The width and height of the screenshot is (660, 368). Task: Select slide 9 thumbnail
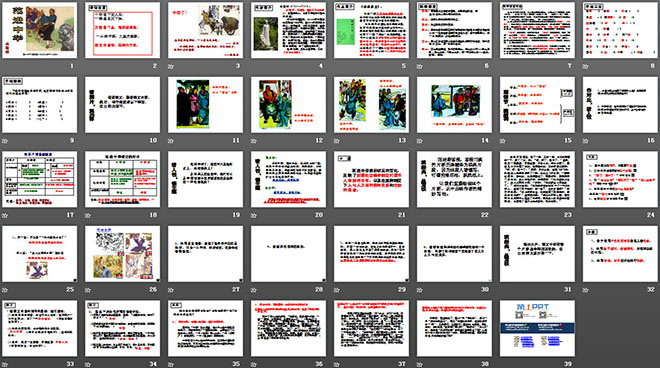coord(40,104)
